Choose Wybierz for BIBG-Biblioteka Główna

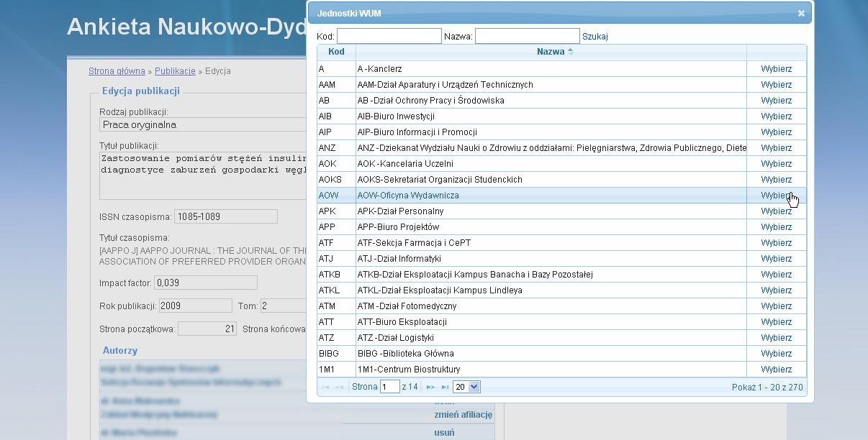(777, 354)
